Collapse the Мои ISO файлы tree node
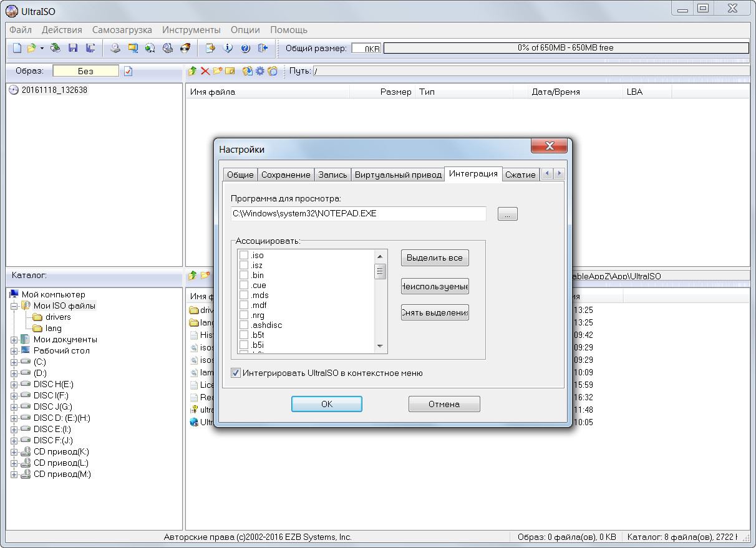Screen dimensions: 756x548 coord(14,306)
